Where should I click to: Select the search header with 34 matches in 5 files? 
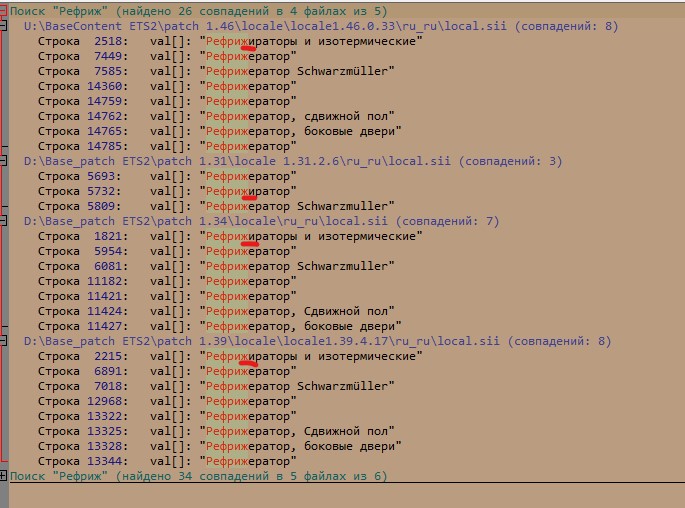click(198, 476)
